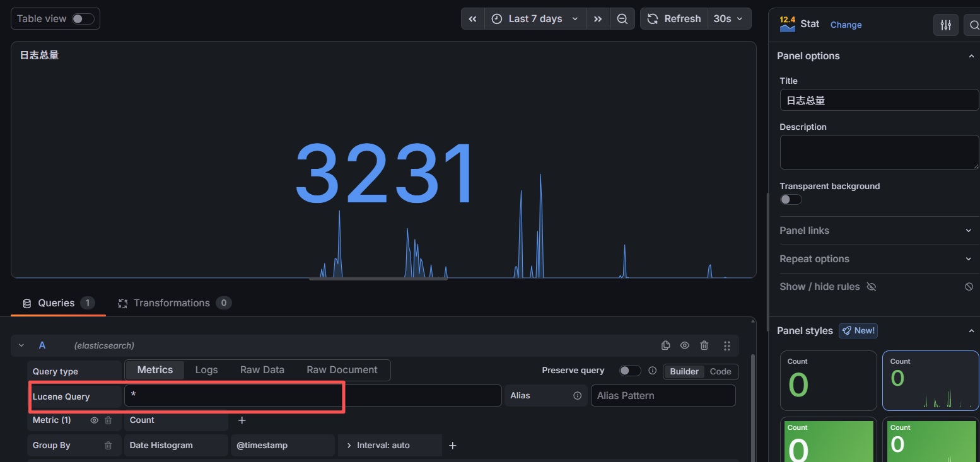Image resolution: width=980 pixels, height=462 pixels.
Task: Add a new metric with the plus icon
Action: (242, 420)
